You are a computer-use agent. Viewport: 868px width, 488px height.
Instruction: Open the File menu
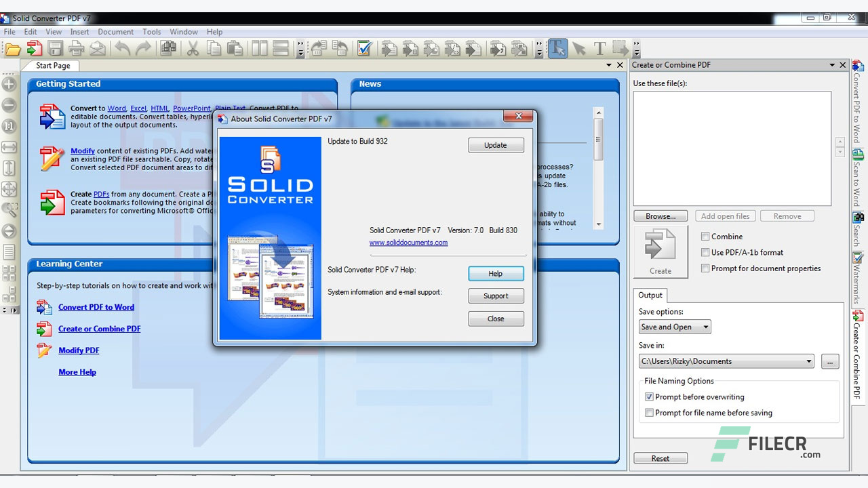pyautogui.click(x=9, y=32)
